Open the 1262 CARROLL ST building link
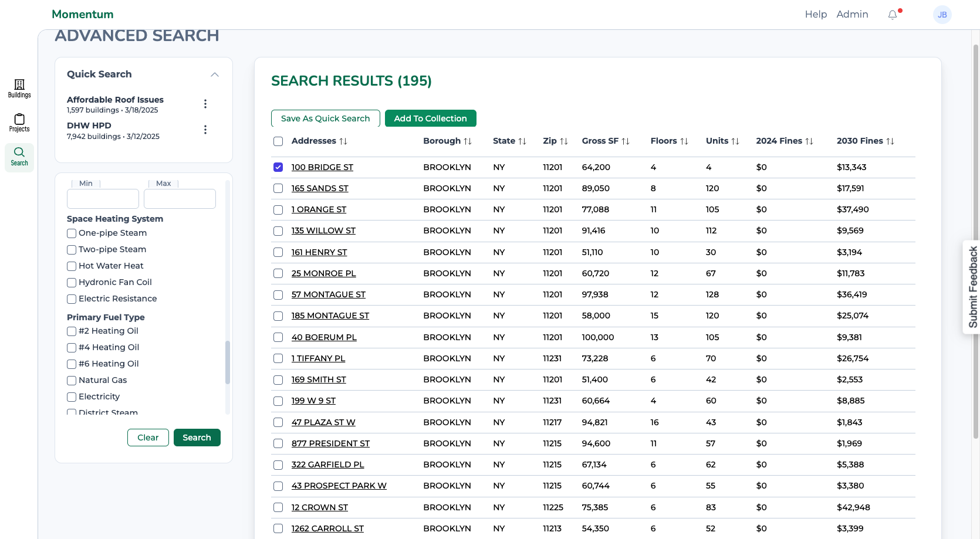 [327, 528]
